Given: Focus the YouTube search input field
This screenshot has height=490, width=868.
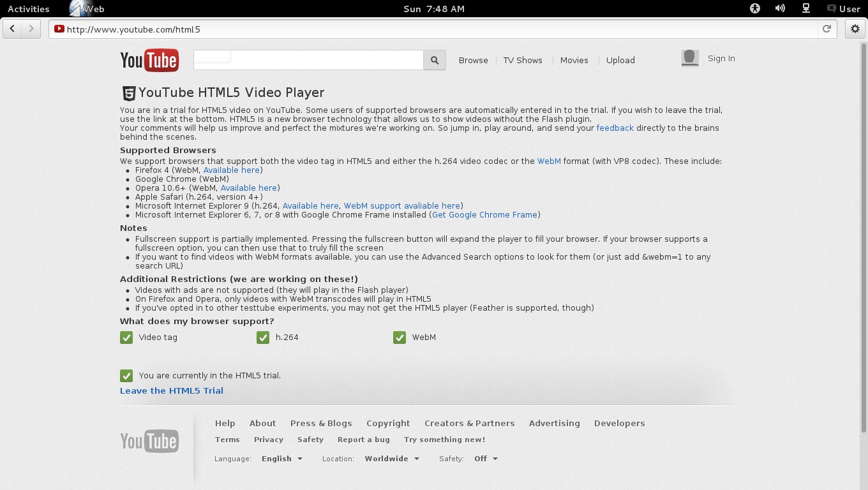Looking at the screenshot, I should [308, 60].
